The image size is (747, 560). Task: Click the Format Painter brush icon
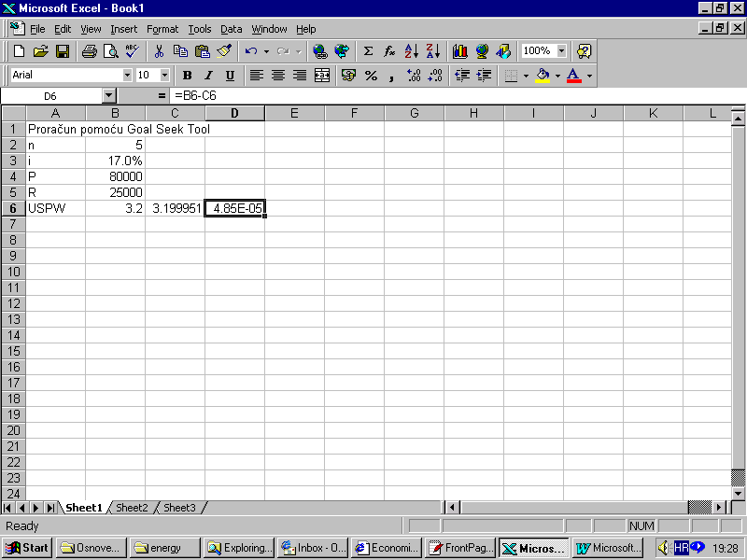(224, 51)
